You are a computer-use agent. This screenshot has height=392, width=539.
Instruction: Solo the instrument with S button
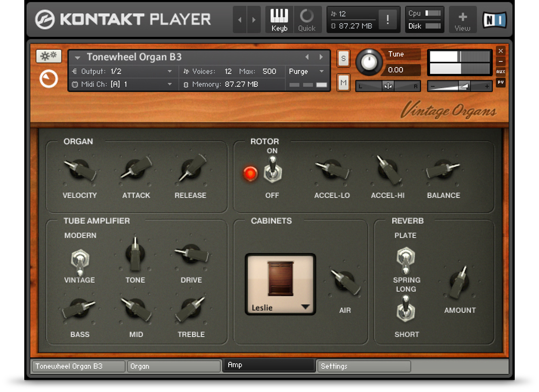pyautogui.click(x=343, y=58)
